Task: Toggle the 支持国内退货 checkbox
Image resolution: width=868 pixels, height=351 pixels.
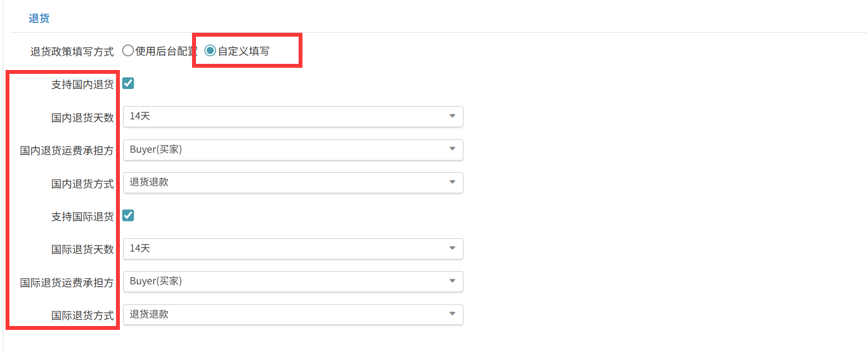Action: pos(128,83)
